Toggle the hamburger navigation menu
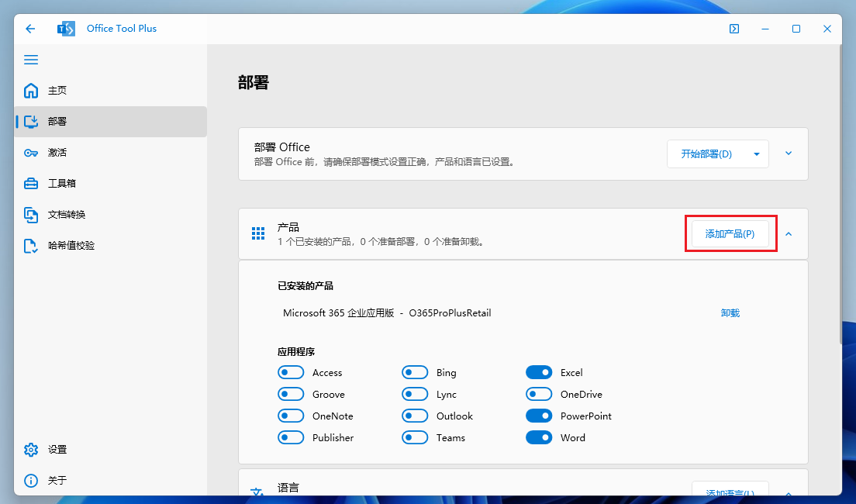 [31, 60]
